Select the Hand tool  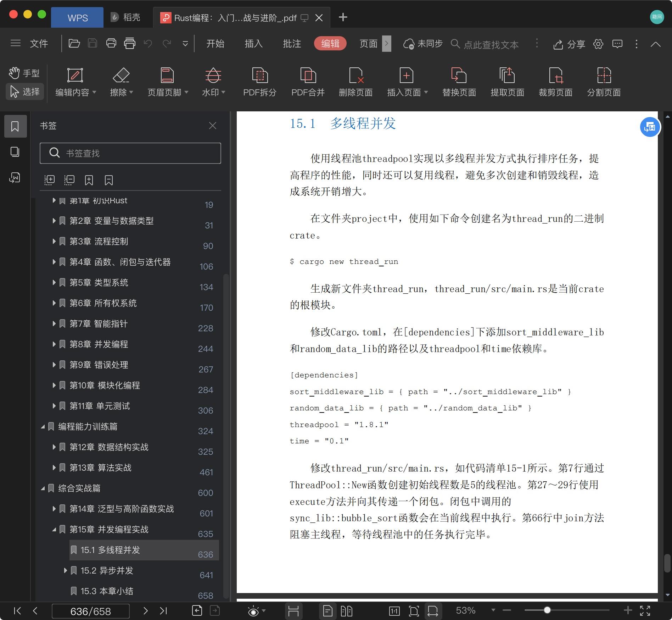(24, 73)
